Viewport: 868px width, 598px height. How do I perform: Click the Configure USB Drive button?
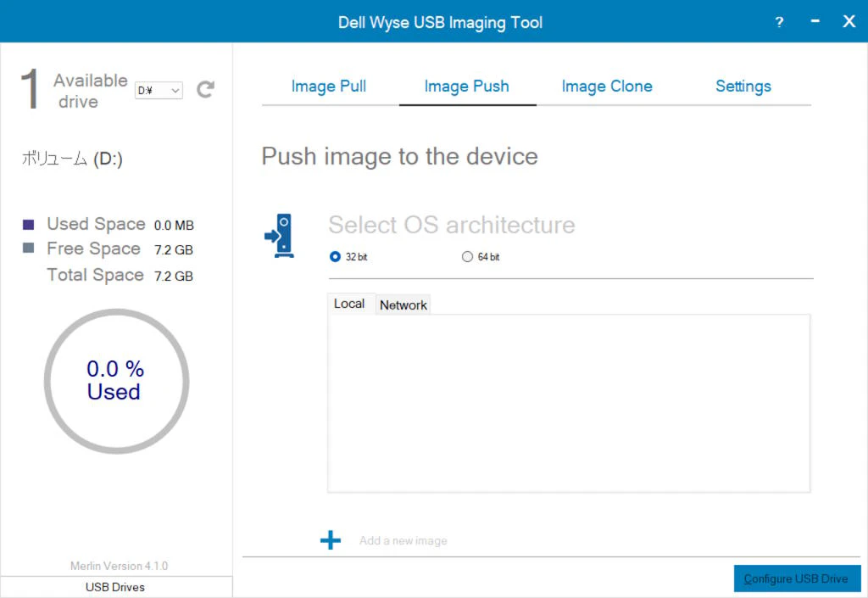coord(796,578)
